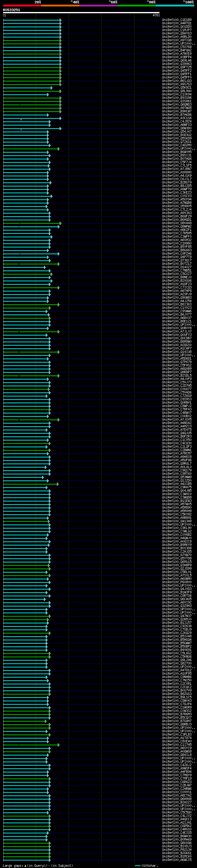This screenshot has height=868, width=197.
Task: Select the UniRef100_A7NYE9 label
Action: tap(177, 54)
